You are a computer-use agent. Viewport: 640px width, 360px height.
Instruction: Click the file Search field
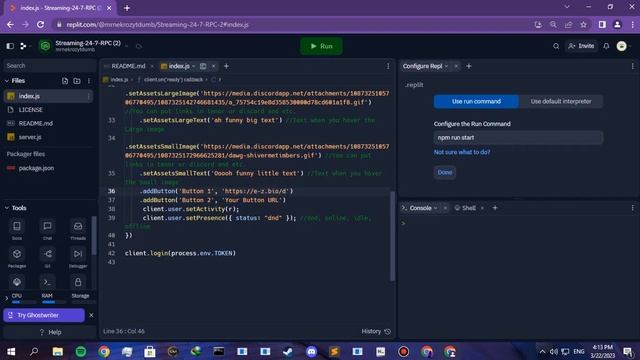click(49, 65)
